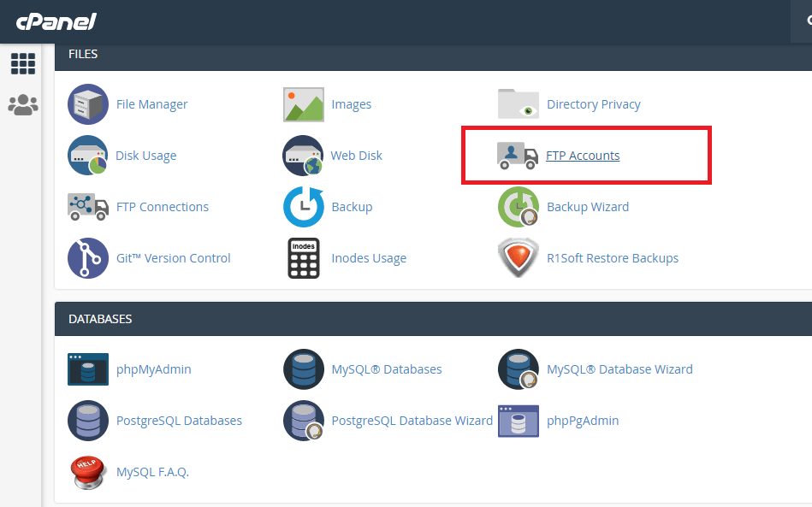
Task: Click the MySQL F.A.Q. help button icon
Action: pyautogui.click(x=88, y=472)
